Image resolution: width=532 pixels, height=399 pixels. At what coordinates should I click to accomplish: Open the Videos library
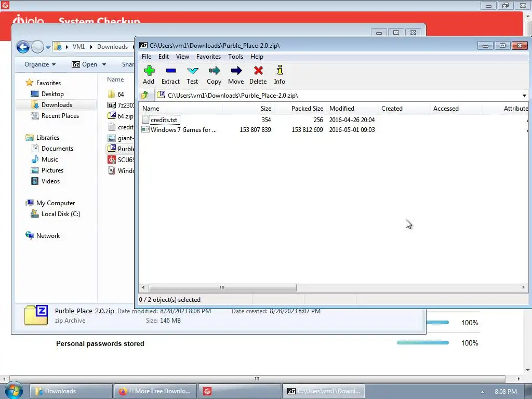coord(46,181)
